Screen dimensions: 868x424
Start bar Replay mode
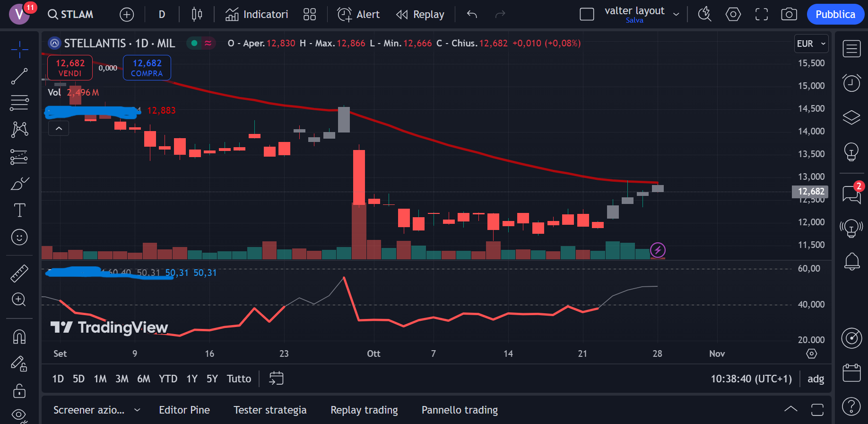[420, 15]
